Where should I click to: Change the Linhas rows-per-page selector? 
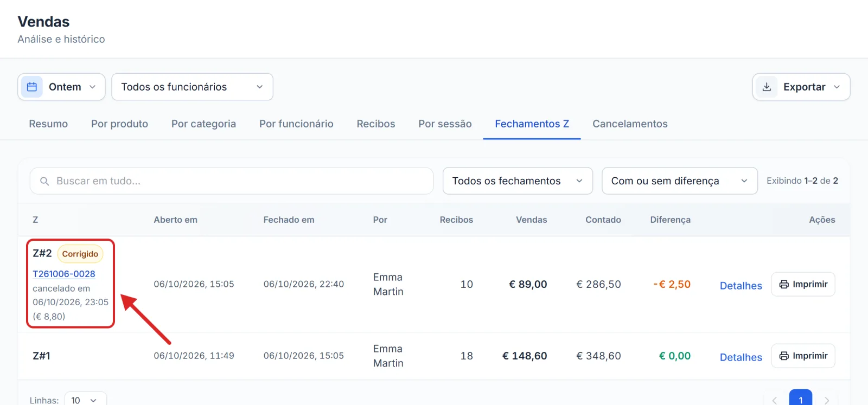(x=86, y=400)
